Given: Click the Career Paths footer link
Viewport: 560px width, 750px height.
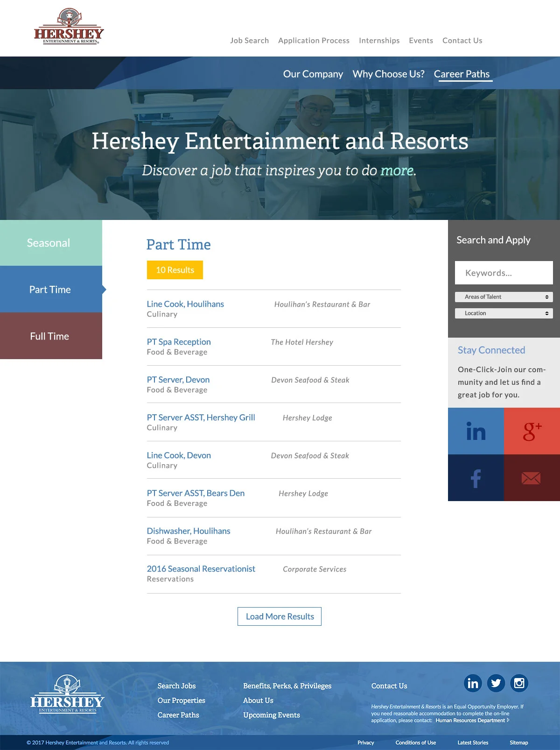Looking at the screenshot, I should (178, 715).
